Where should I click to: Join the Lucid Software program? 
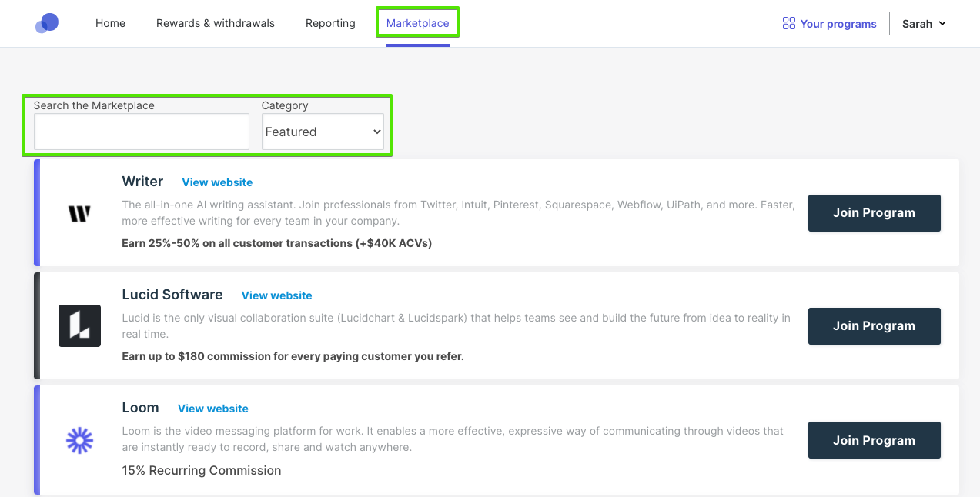point(874,325)
